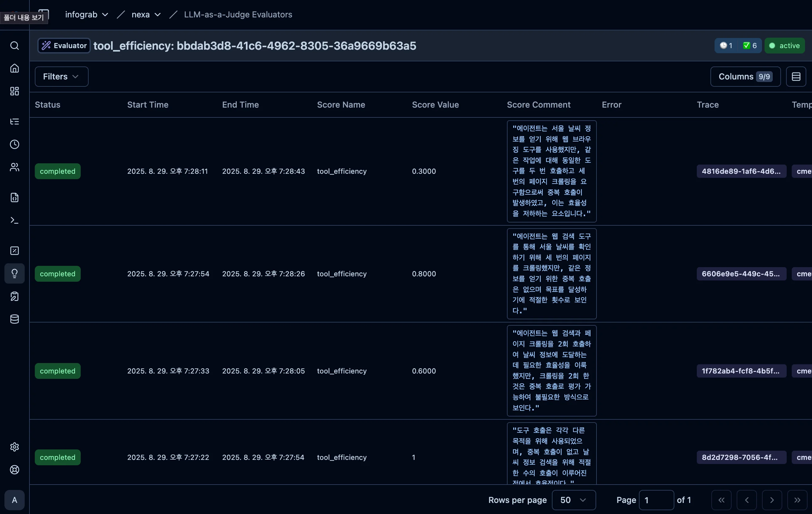Open the sessions clock icon
This screenshot has width=812, height=514.
click(15, 144)
